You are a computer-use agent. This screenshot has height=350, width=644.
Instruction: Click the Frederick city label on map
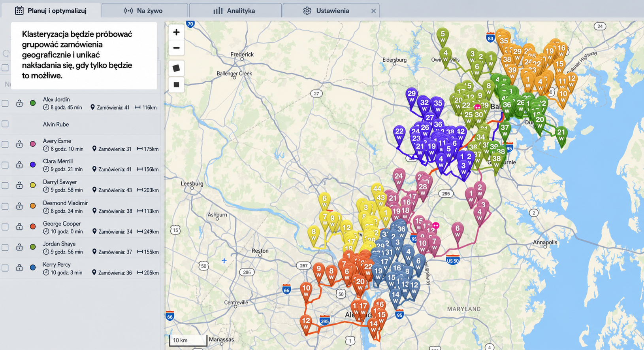(x=242, y=54)
